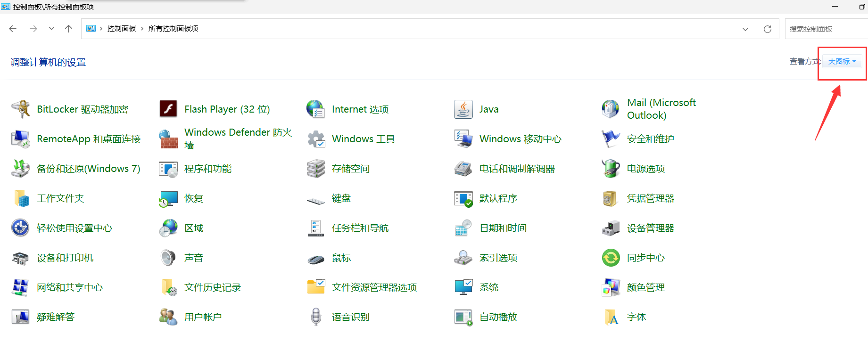Open Windows Defender 防火墙 brick wall icon
This screenshot has height=358, width=868.
tap(168, 139)
